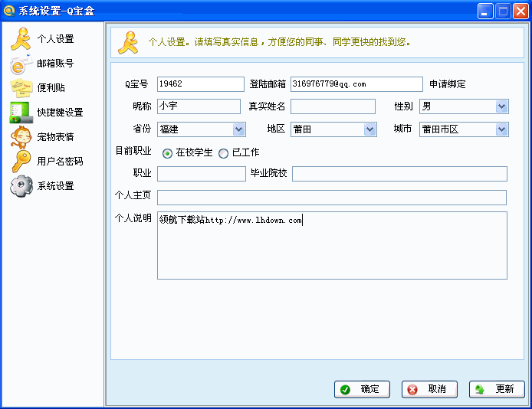Screen dimensions: 532x409
Task: Click the 邮箱账号 envelope icon
Action: [x=21, y=64]
